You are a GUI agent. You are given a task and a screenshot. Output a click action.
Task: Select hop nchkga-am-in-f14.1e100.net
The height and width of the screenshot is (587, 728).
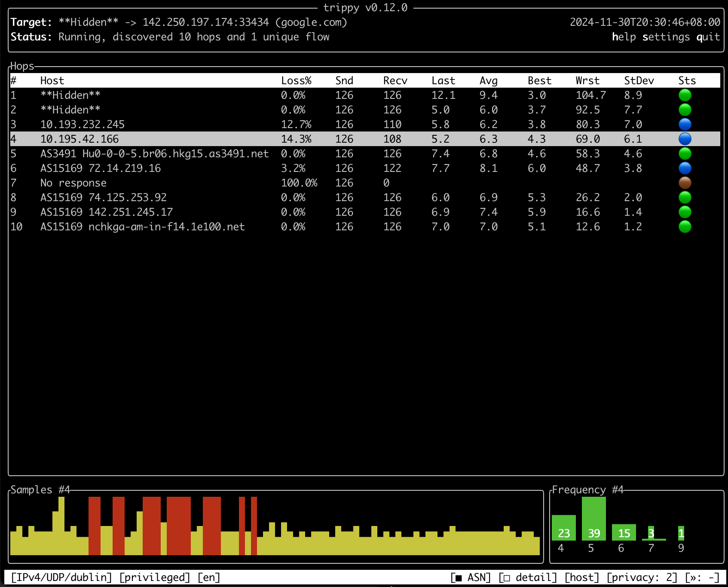click(365, 226)
